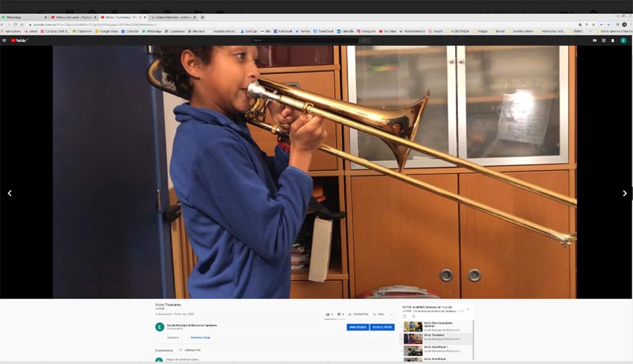Open the create video camera icon
The height and width of the screenshot is (364, 633).
coord(595,40)
